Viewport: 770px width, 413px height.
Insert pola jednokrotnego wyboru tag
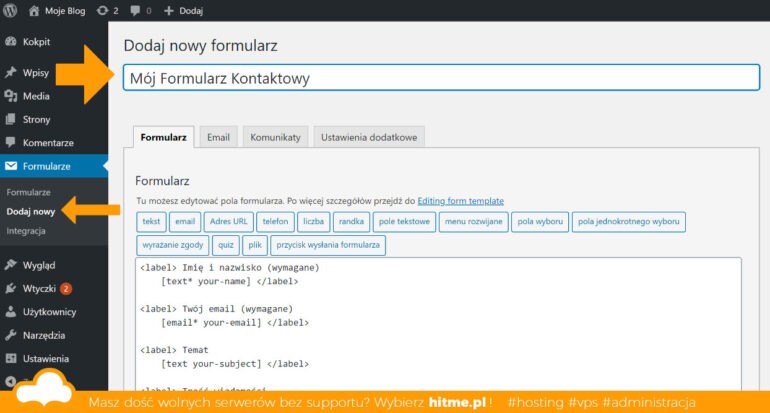pyautogui.click(x=629, y=221)
